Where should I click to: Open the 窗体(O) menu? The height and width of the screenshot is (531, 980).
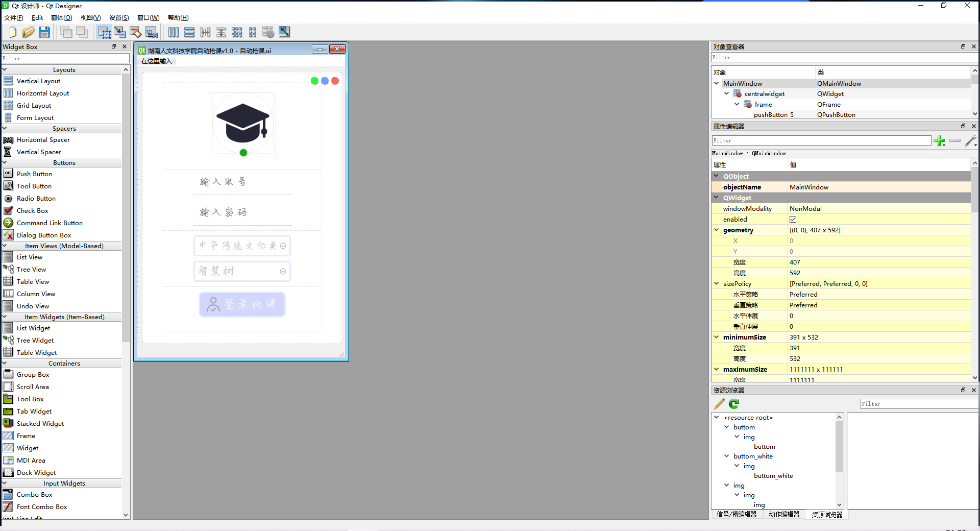(x=61, y=18)
